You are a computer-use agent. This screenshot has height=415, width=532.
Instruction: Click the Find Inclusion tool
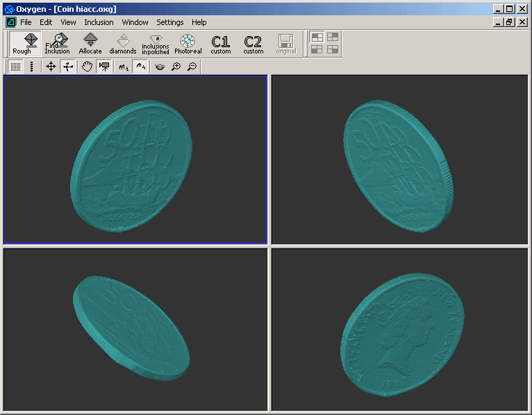pyautogui.click(x=58, y=44)
